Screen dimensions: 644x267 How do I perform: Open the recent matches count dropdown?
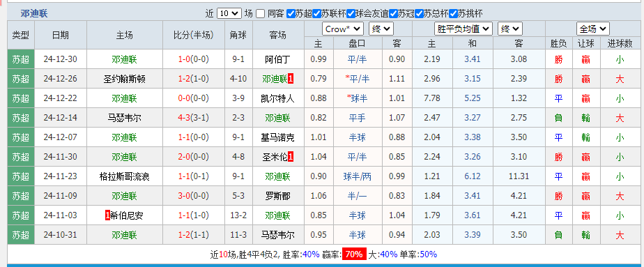coord(229,13)
